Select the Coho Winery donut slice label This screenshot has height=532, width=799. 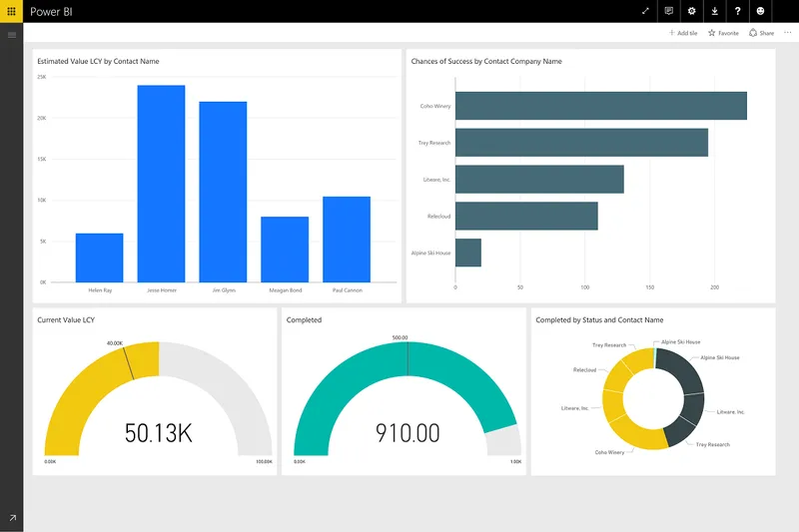point(609,452)
